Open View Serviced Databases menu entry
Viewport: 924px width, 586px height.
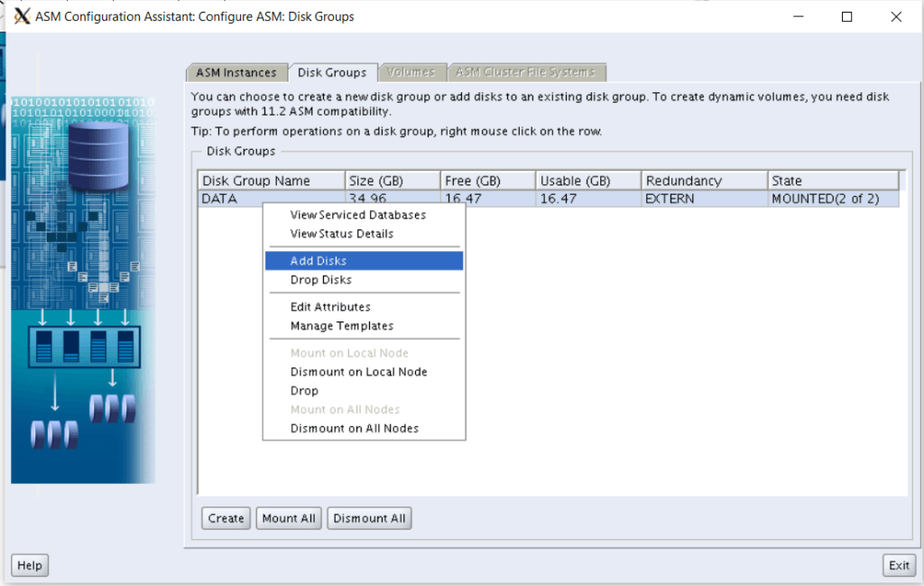(358, 215)
